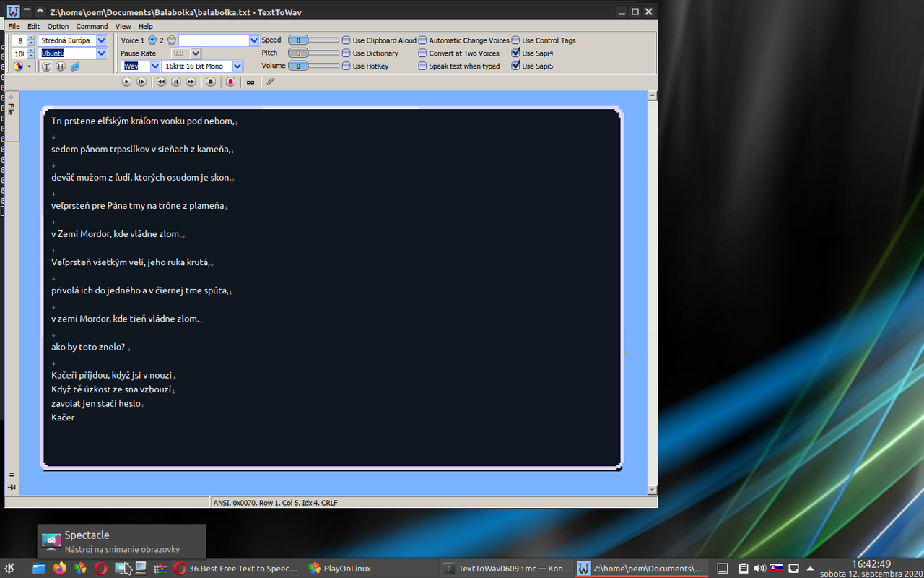This screenshot has height=578, width=924.
Task: Open the voice selection dropdown
Action: pyautogui.click(x=253, y=40)
